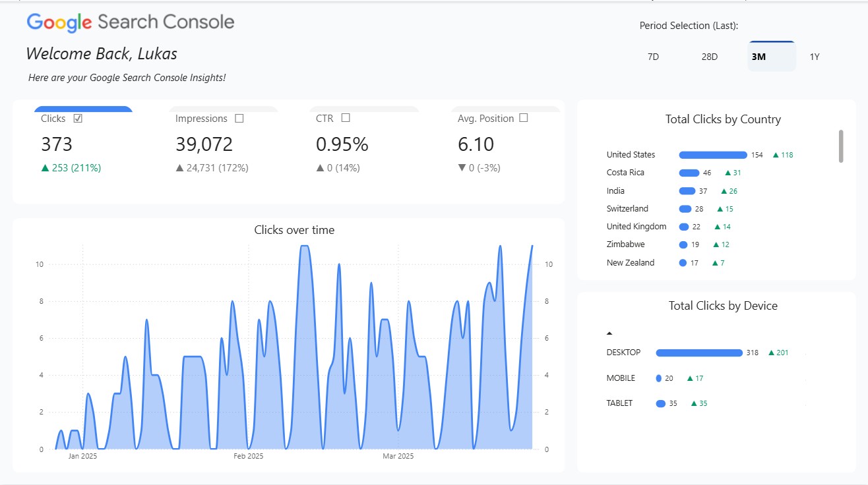Enable the Impressions checkbox

pos(239,118)
